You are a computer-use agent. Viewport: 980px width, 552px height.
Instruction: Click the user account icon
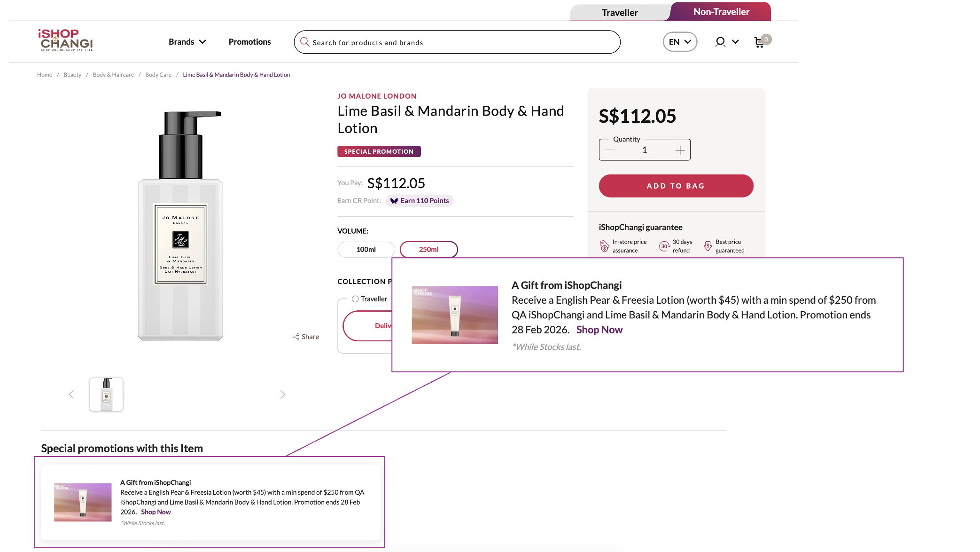point(720,42)
